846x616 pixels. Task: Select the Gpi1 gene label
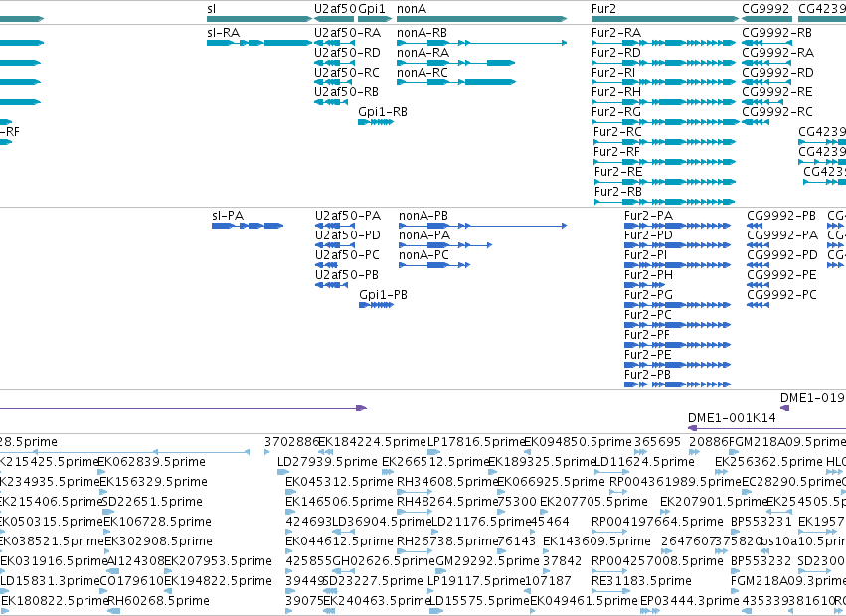372,9
